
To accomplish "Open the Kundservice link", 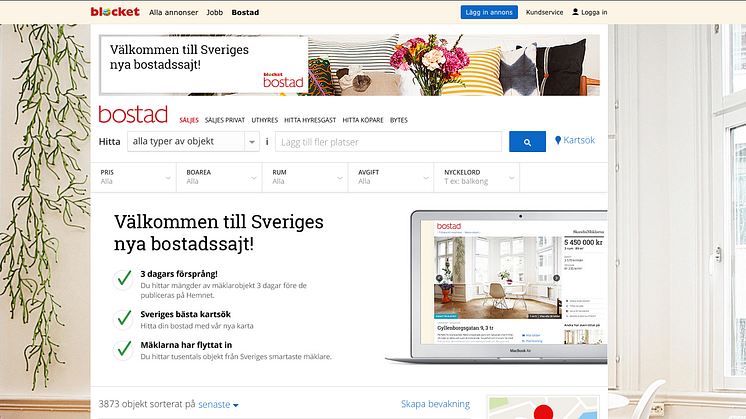I will [544, 12].
